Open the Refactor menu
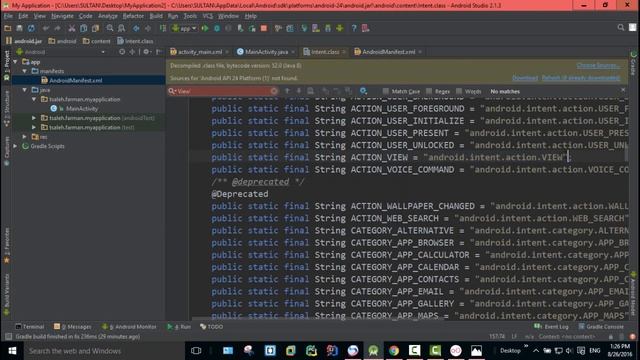The height and width of the screenshot is (360, 640). pos(133,16)
